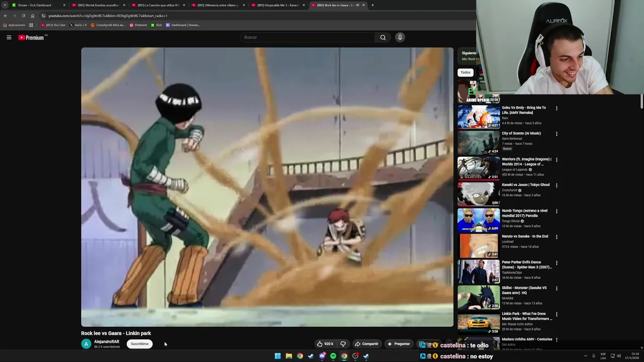Open the Warriors Worlds 2014 thumbnail

(x=478, y=168)
